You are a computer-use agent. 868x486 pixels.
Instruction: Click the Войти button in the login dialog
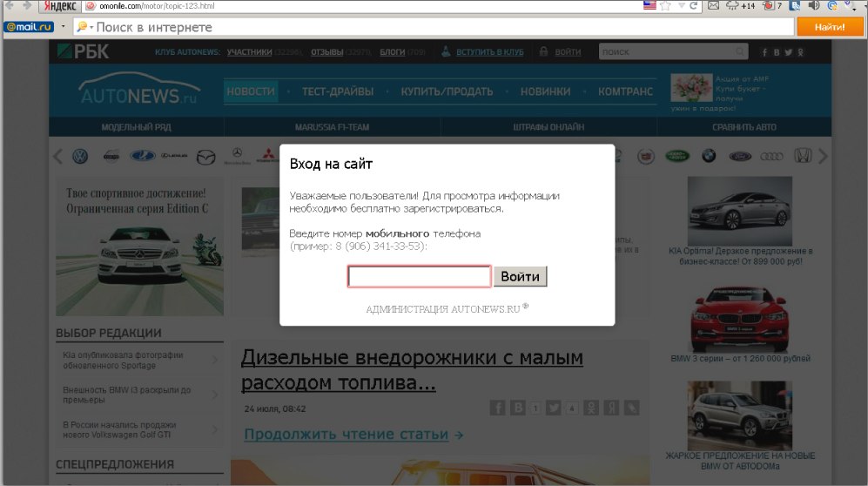coord(521,276)
